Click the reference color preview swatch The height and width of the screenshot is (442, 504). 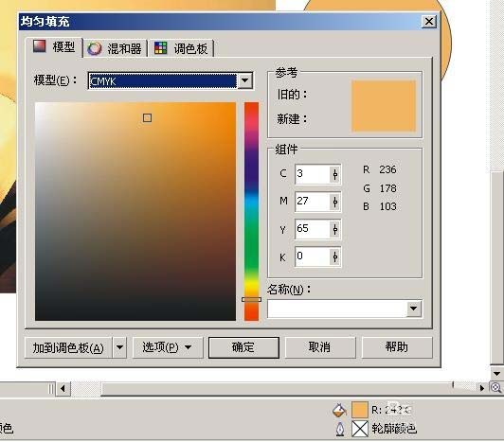pyautogui.click(x=384, y=106)
